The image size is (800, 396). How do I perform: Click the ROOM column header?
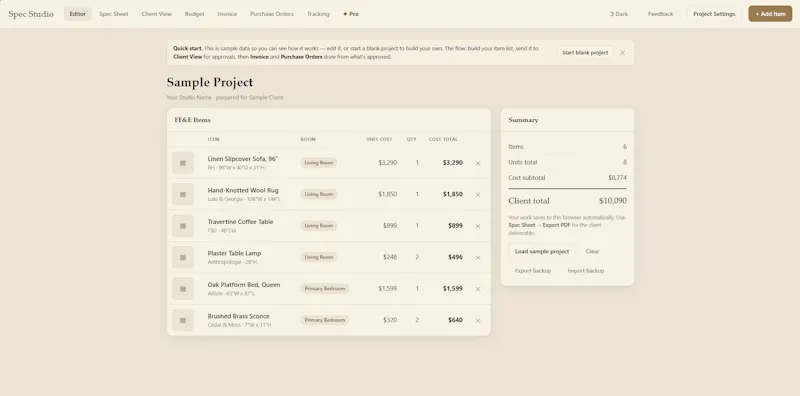pos(308,139)
